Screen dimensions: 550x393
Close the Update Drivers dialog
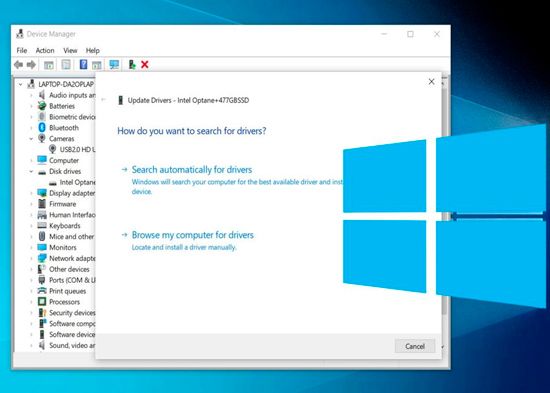(431, 82)
